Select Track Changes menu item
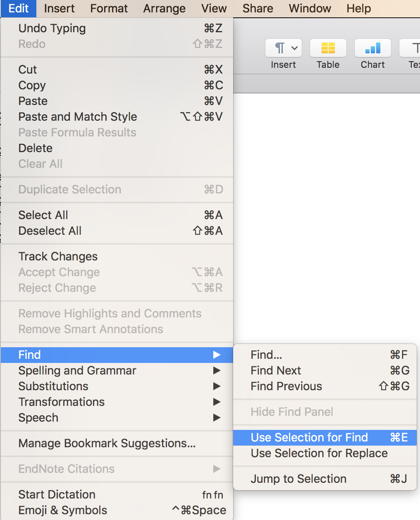Image resolution: width=420 pixels, height=520 pixels. (x=58, y=257)
